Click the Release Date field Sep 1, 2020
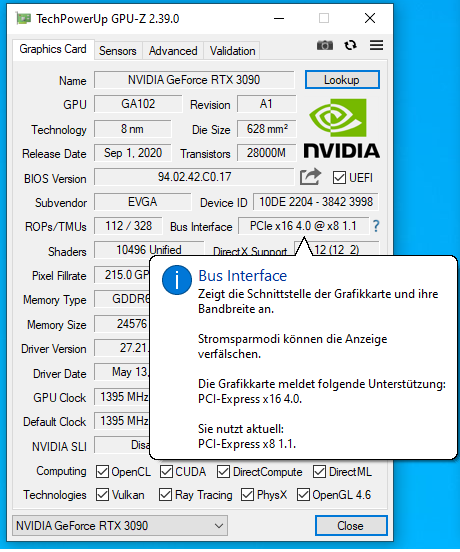This screenshot has height=552, width=460. 133,153
